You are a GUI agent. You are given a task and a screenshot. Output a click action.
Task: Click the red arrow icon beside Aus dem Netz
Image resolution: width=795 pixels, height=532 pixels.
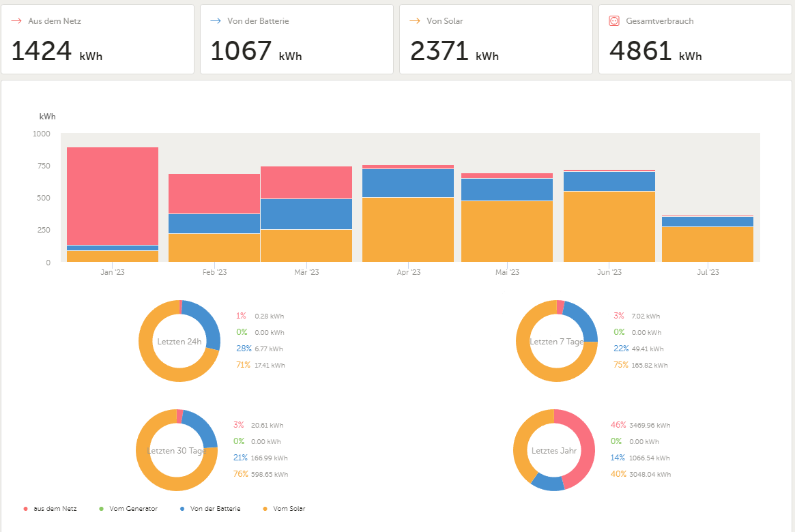16,20
